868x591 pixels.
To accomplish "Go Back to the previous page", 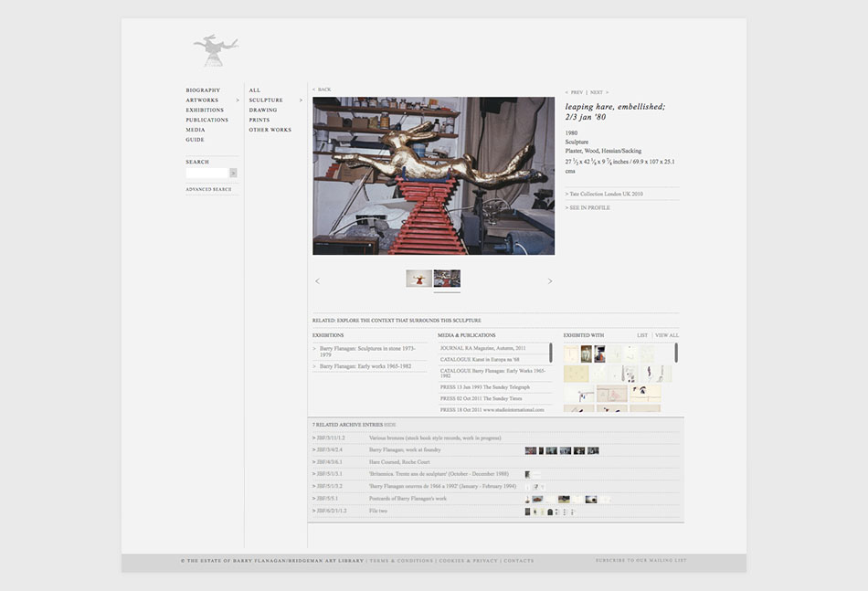I will pos(322,90).
